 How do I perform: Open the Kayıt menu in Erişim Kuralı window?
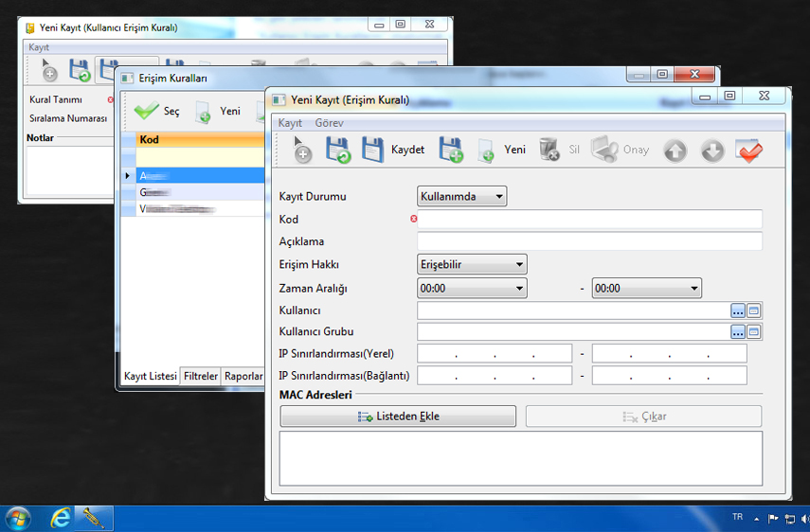(290, 123)
